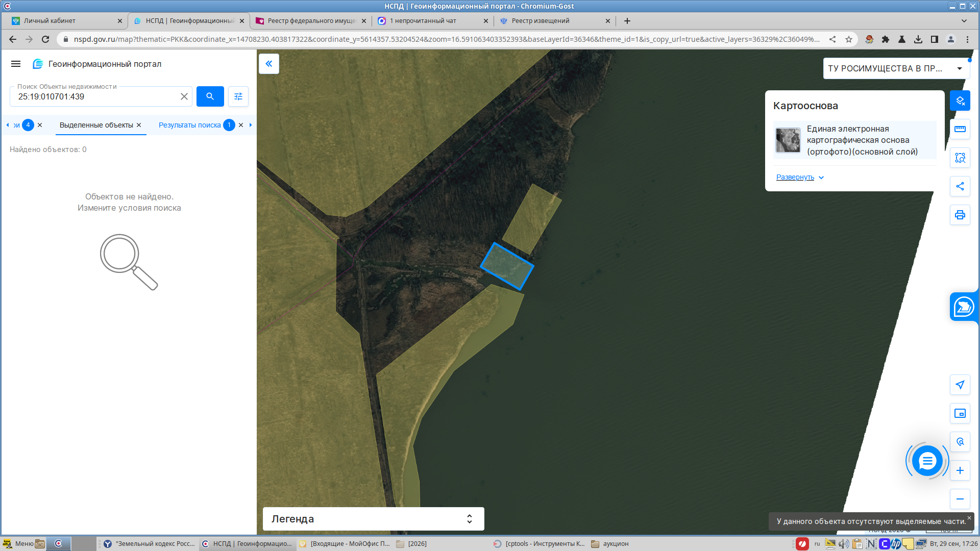The width and height of the screenshot is (980, 551).
Task: Open the browser address bar URL
Action: 447,39
